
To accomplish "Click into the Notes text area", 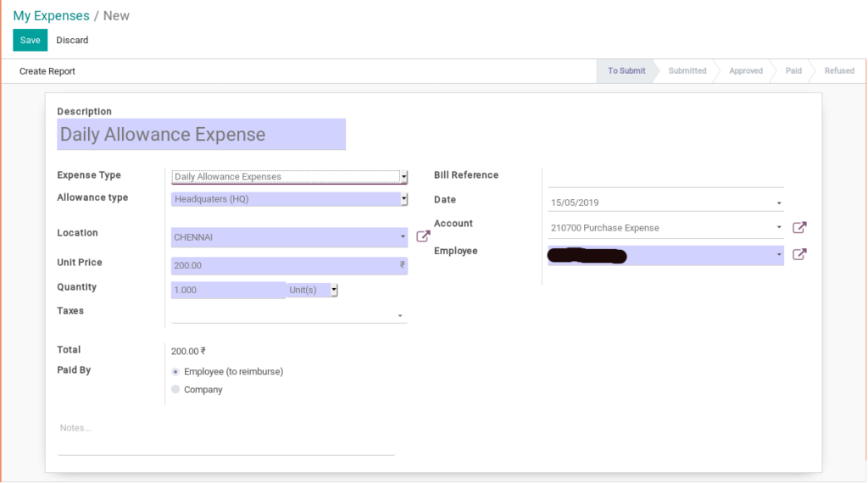I will [225, 437].
